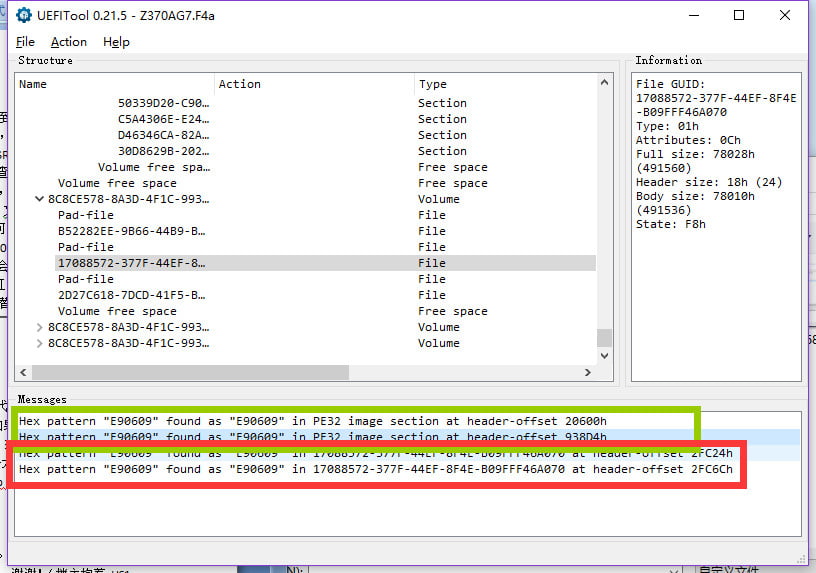Image resolution: width=816 pixels, height=573 pixels.
Task: Select the B52282EE-9B66-44B9 file entry
Action: pyautogui.click(x=131, y=231)
